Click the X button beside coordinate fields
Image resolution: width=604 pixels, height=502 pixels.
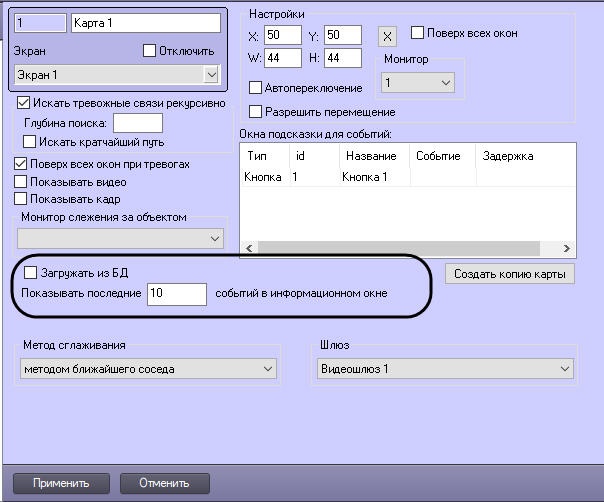coord(388,37)
